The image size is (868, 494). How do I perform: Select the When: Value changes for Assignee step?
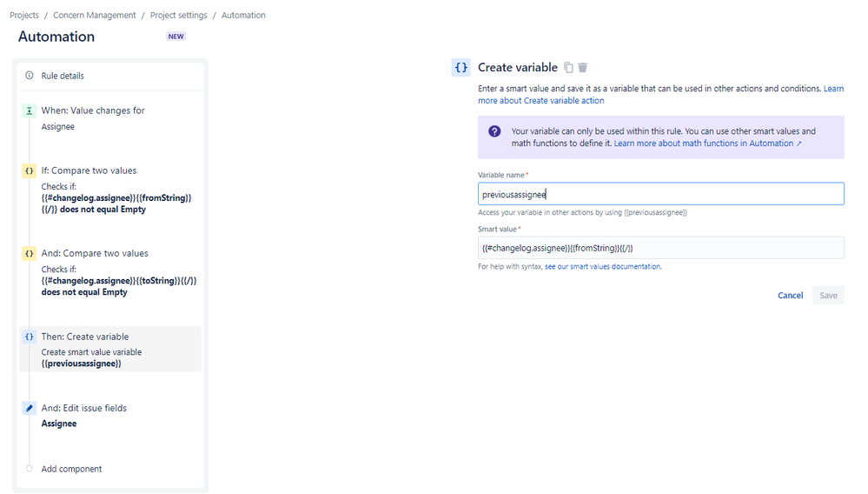[x=110, y=118]
